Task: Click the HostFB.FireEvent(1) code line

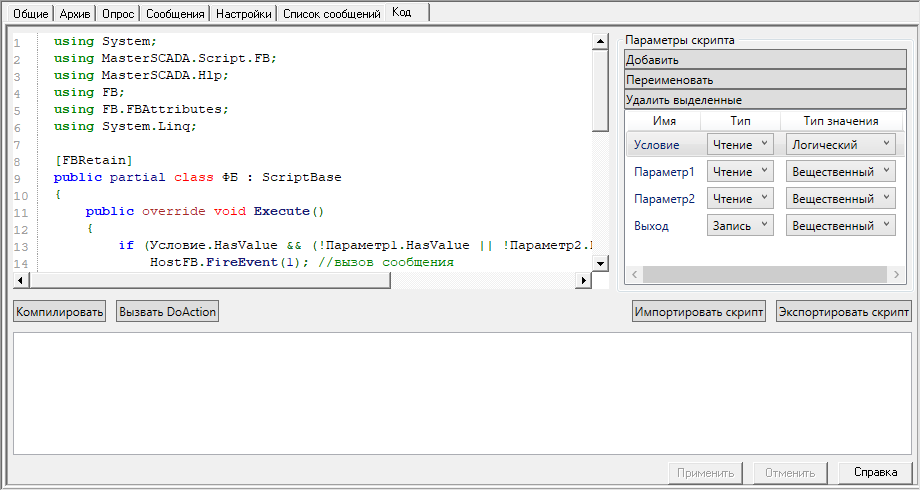Action: (x=301, y=262)
